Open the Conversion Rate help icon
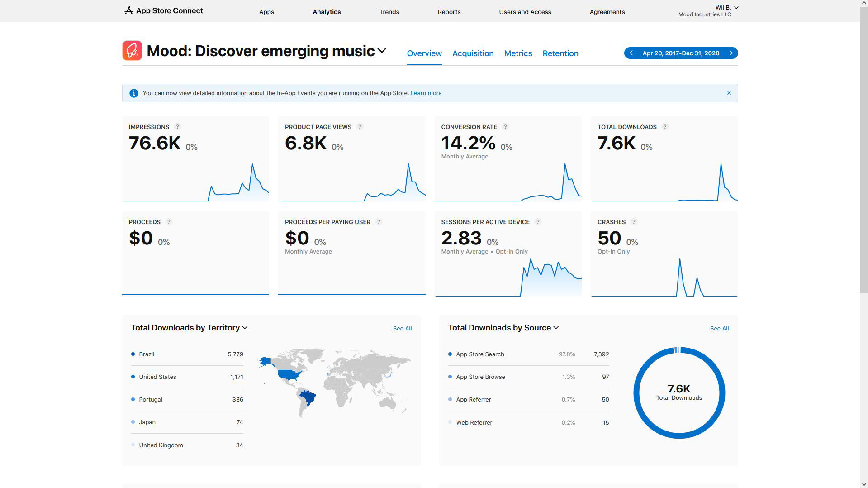Screen dimensions: 868x488 (505, 127)
